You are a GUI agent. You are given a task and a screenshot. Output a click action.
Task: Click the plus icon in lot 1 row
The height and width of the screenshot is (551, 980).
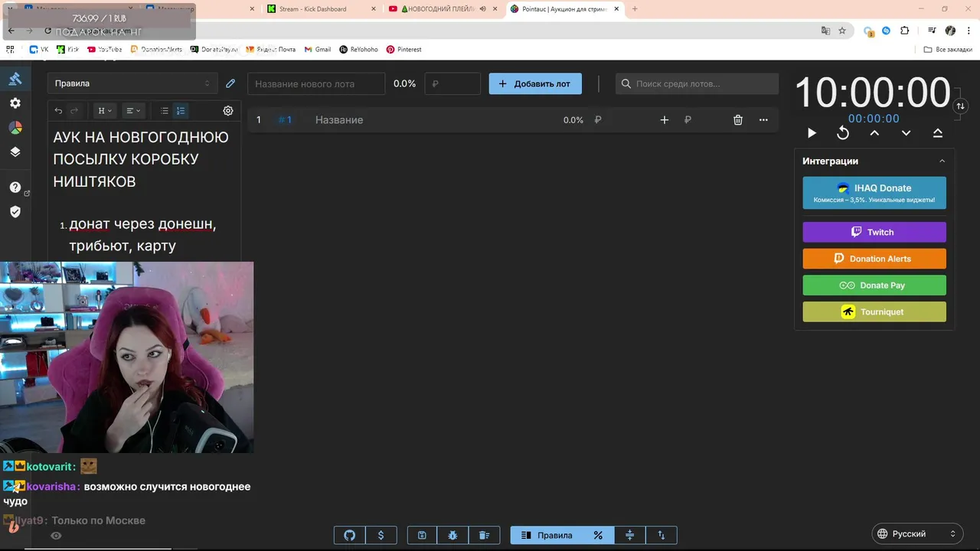pos(665,120)
